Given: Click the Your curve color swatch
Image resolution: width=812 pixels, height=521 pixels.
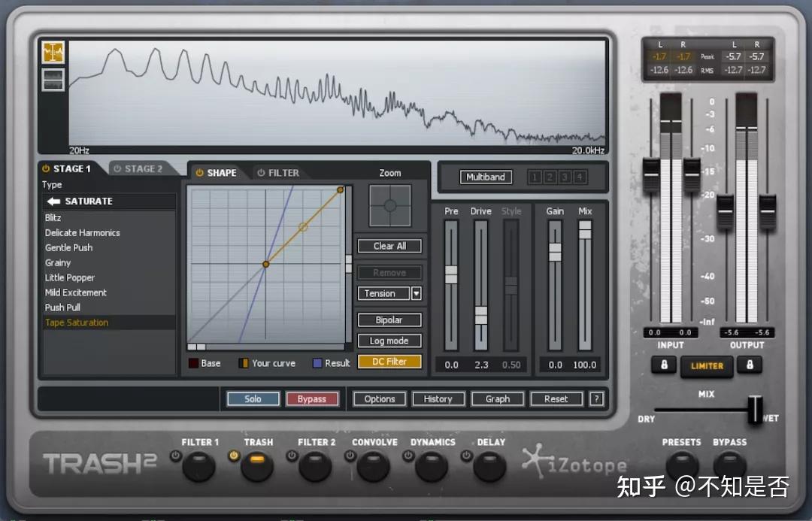Looking at the screenshot, I should point(243,363).
